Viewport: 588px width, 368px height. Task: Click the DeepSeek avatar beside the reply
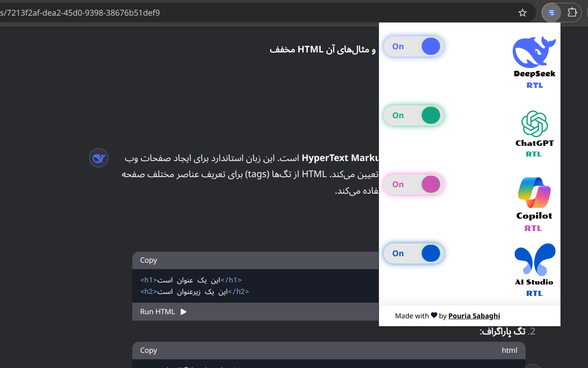tap(99, 158)
